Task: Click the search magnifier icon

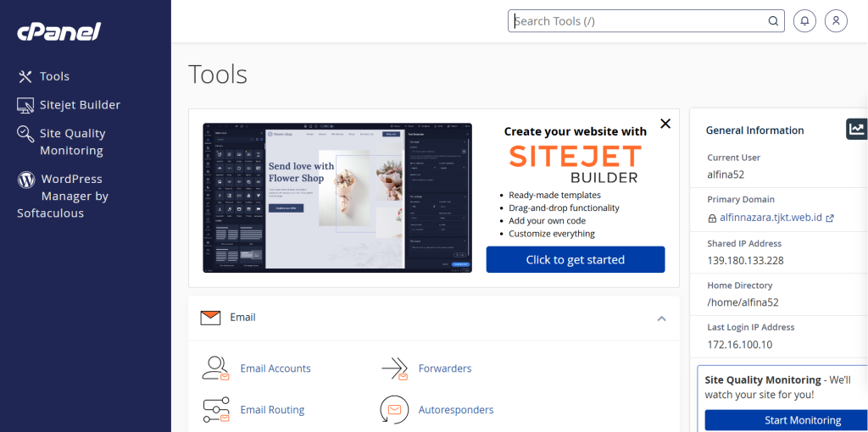Action: pos(773,21)
